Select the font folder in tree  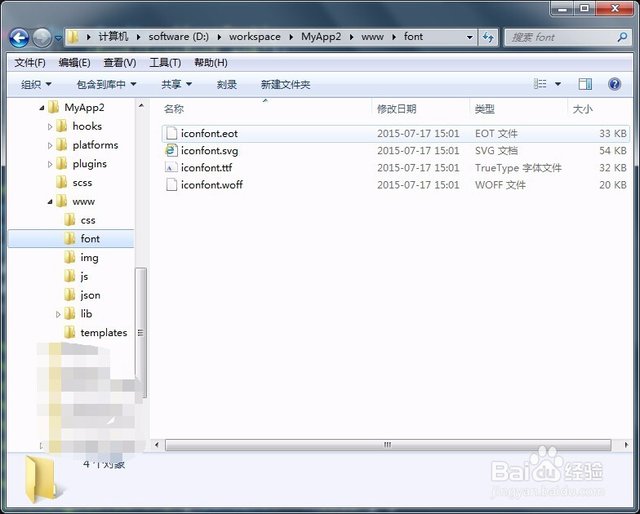coord(71,239)
